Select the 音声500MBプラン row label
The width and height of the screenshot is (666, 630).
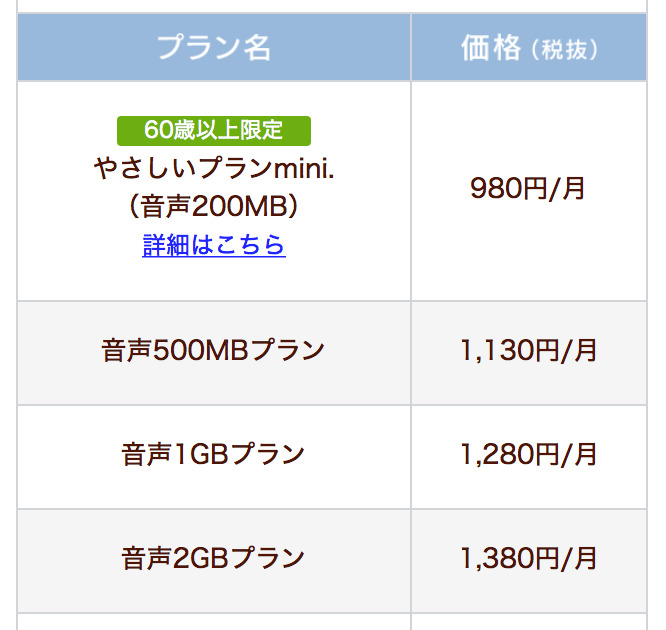tap(214, 351)
